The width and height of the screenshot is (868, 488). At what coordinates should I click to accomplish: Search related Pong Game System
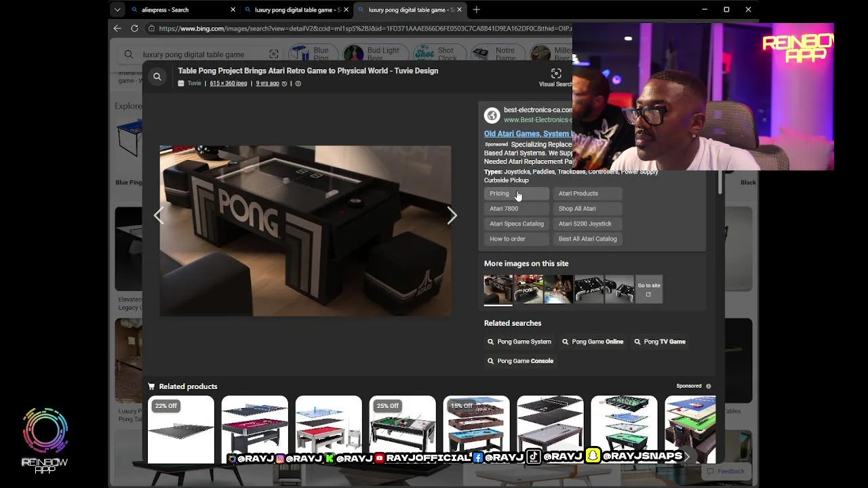519,342
